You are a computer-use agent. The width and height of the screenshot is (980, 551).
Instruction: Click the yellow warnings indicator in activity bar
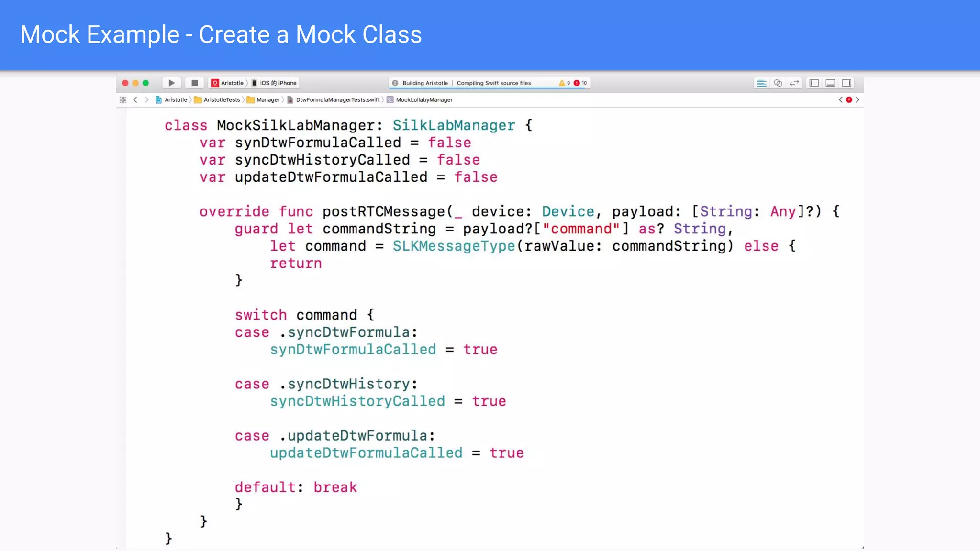pos(564,83)
